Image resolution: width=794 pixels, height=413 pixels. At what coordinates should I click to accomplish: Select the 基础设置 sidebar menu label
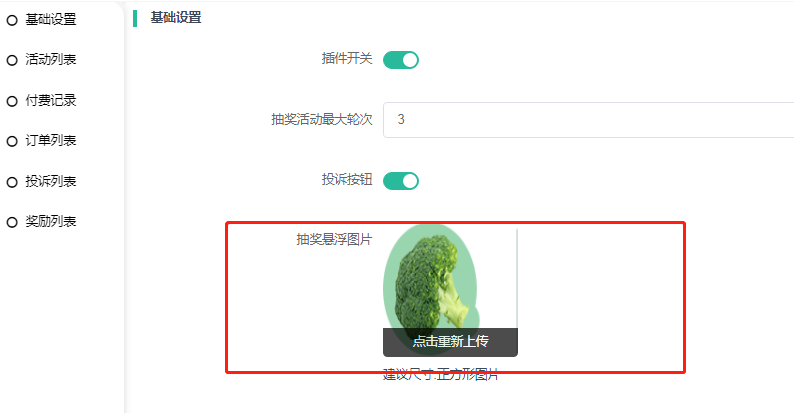click(x=51, y=19)
